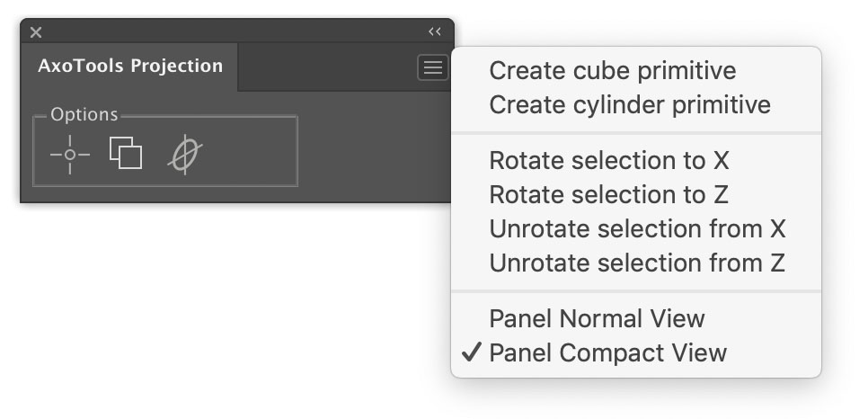Screen dimensions: 868x419
Task: Click the checkmark beside Panel Compact View
Action: tap(471, 352)
